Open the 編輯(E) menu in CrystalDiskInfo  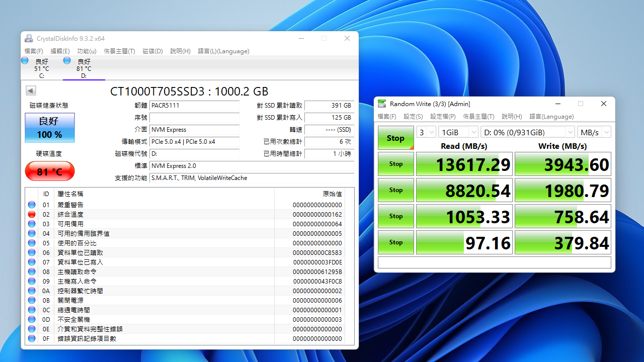coord(60,51)
